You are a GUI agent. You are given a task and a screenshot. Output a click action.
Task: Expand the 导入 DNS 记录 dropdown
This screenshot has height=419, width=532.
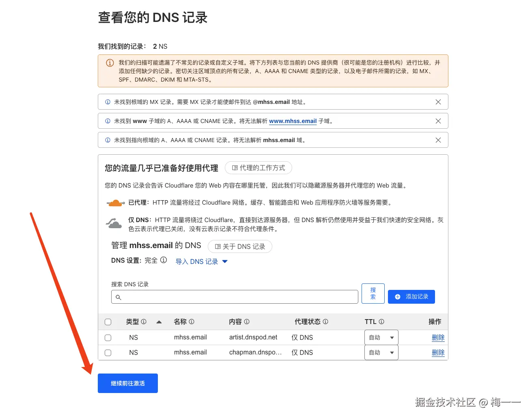pyautogui.click(x=201, y=261)
